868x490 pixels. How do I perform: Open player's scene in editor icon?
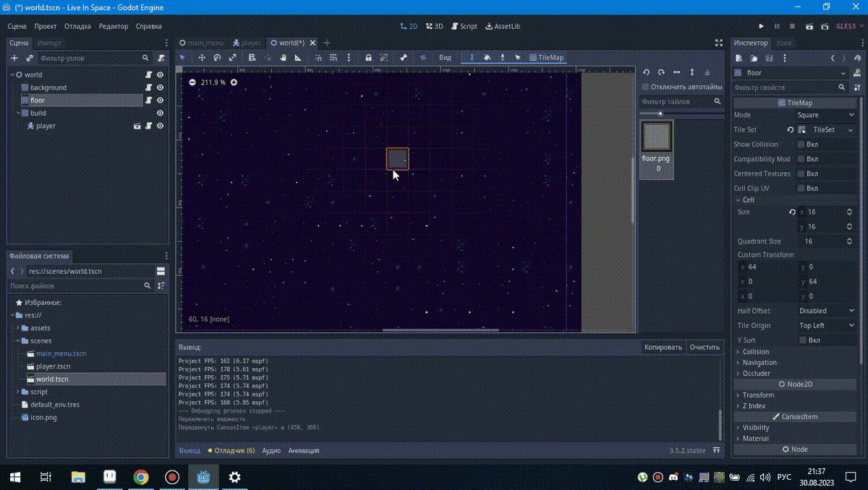point(137,126)
